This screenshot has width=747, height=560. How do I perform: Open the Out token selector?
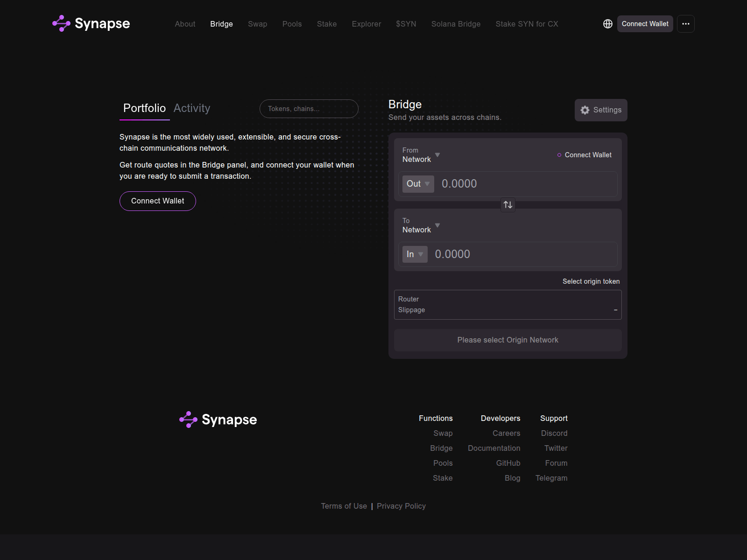click(x=418, y=184)
